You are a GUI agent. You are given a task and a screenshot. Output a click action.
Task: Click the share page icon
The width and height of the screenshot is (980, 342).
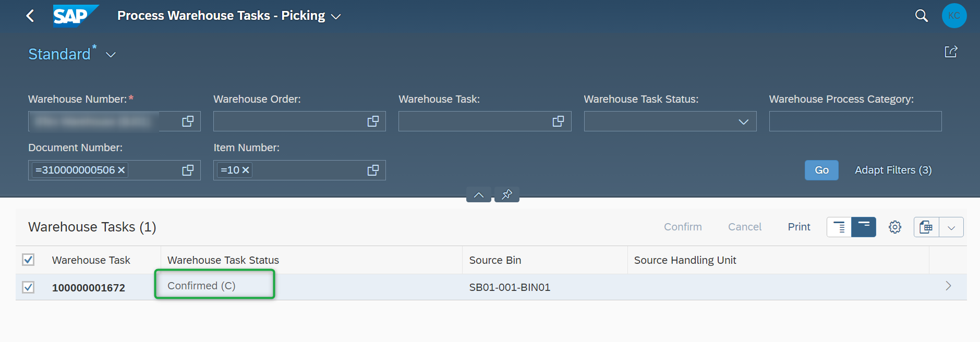pyautogui.click(x=951, y=52)
